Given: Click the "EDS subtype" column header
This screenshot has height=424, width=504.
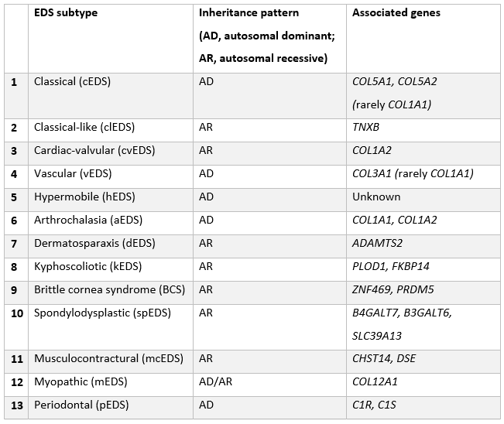Looking at the screenshot, I should click(x=67, y=13).
